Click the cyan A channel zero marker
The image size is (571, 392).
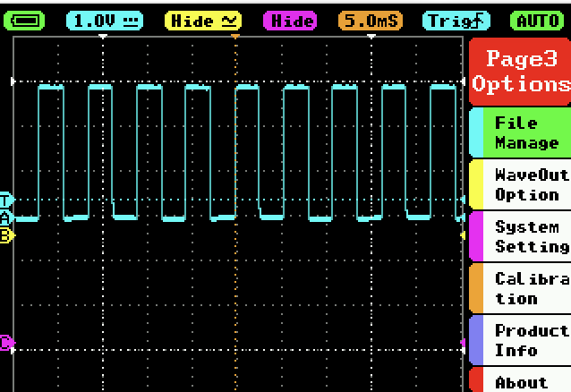(6, 217)
